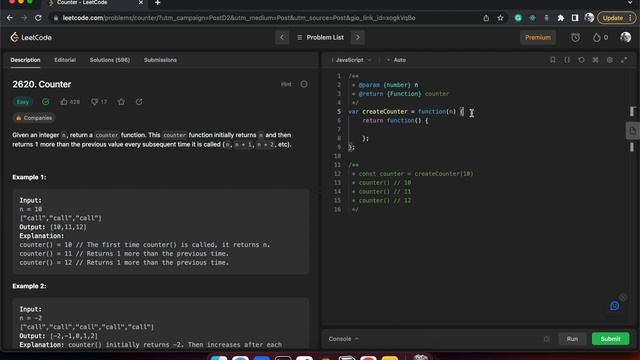The image size is (640, 360).
Task: Reload the page
Action: [x=38, y=18]
